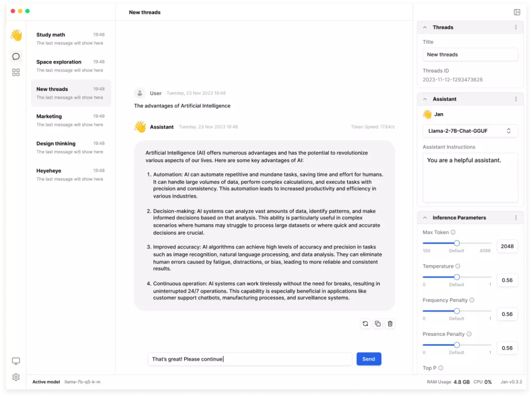Click the Send button
Image resolution: width=532 pixels, height=397 pixels.
click(368, 359)
